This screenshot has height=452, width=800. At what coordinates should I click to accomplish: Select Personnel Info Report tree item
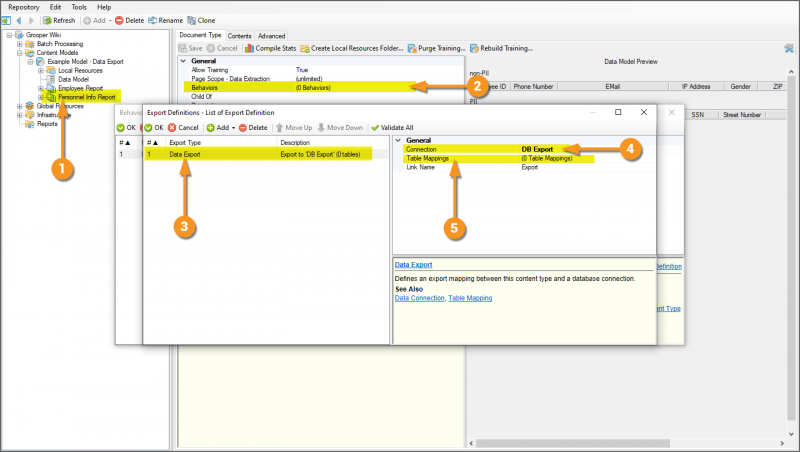coord(86,97)
